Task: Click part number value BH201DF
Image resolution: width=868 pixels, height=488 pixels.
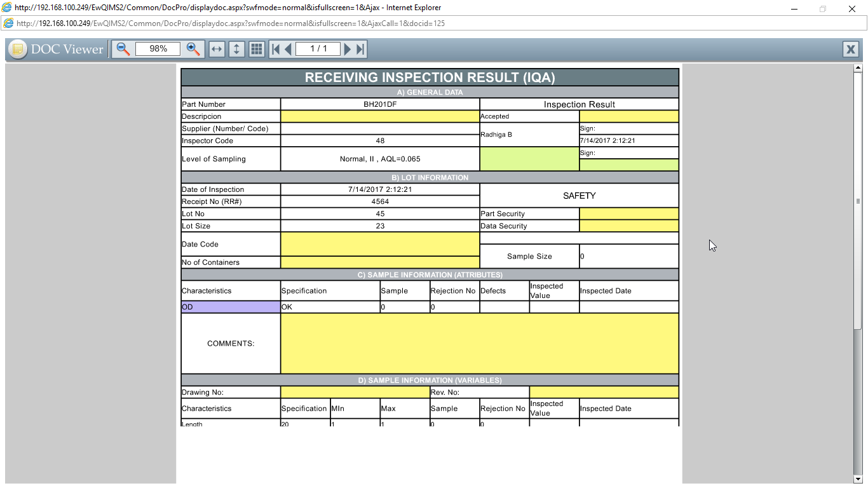Action: coord(380,104)
